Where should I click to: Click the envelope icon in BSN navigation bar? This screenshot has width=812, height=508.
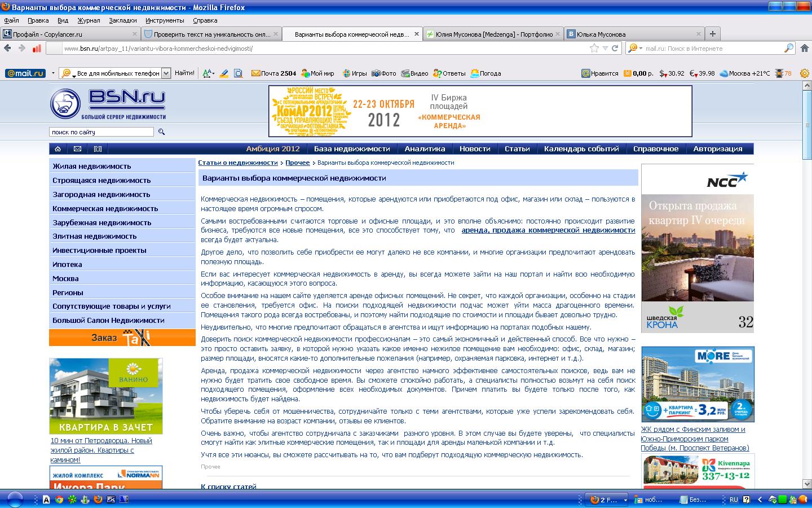pyautogui.click(x=77, y=149)
